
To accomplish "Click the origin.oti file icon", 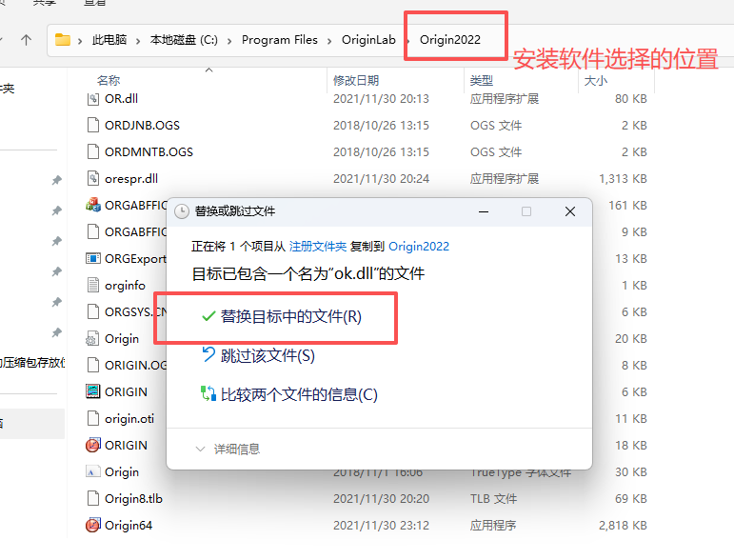I will [x=93, y=418].
